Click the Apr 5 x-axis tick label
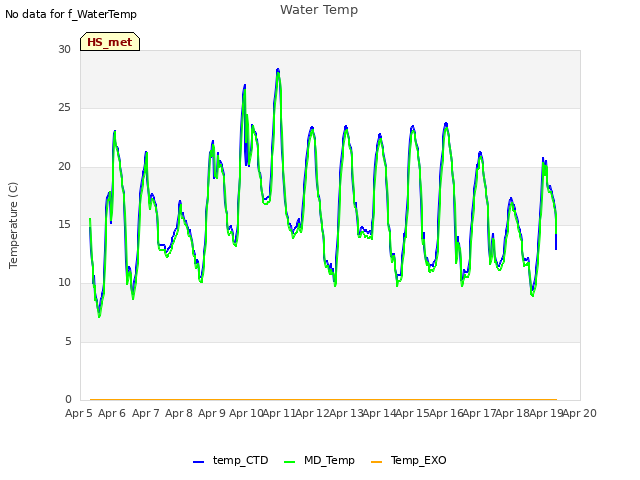Image resolution: width=640 pixels, height=480 pixels. (79, 413)
